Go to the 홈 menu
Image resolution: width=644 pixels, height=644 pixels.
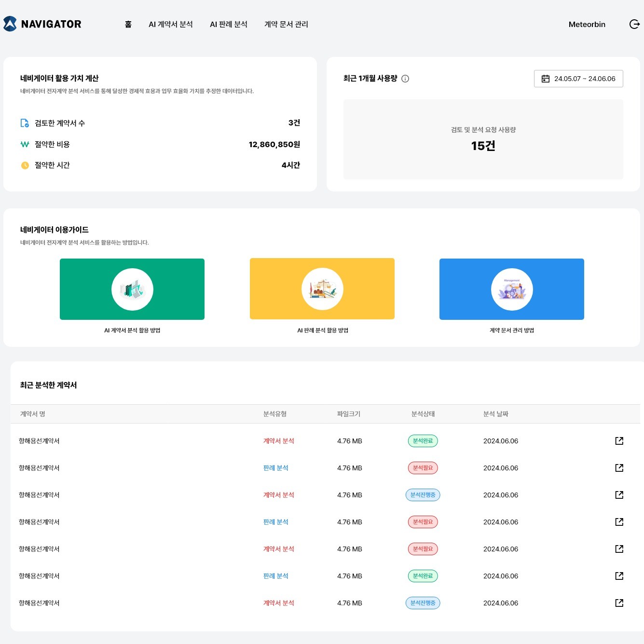click(128, 24)
